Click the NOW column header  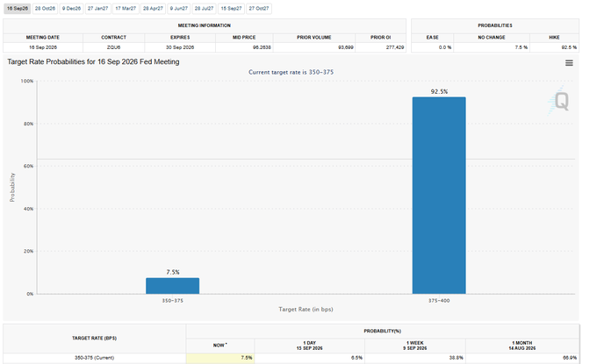coord(219,346)
